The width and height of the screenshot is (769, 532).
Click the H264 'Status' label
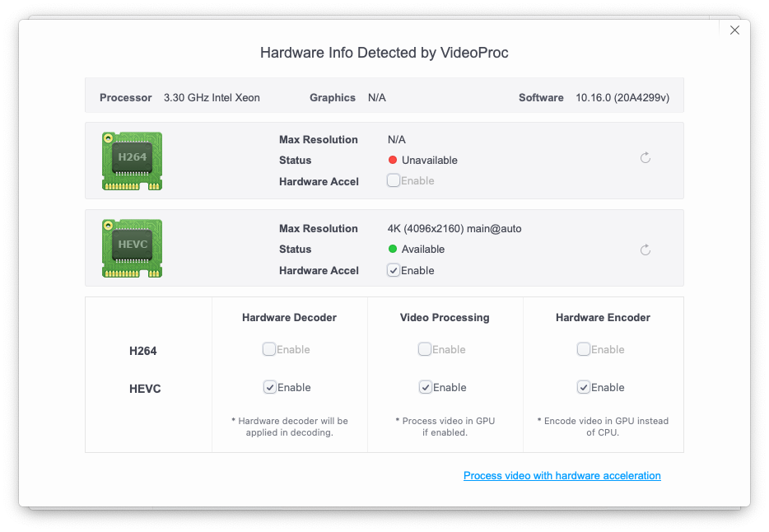point(296,161)
